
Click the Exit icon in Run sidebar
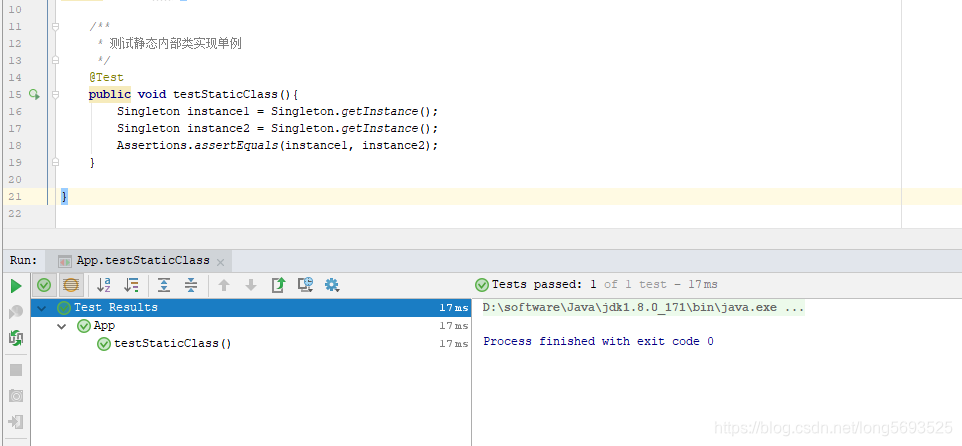click(x=16, y=422)
